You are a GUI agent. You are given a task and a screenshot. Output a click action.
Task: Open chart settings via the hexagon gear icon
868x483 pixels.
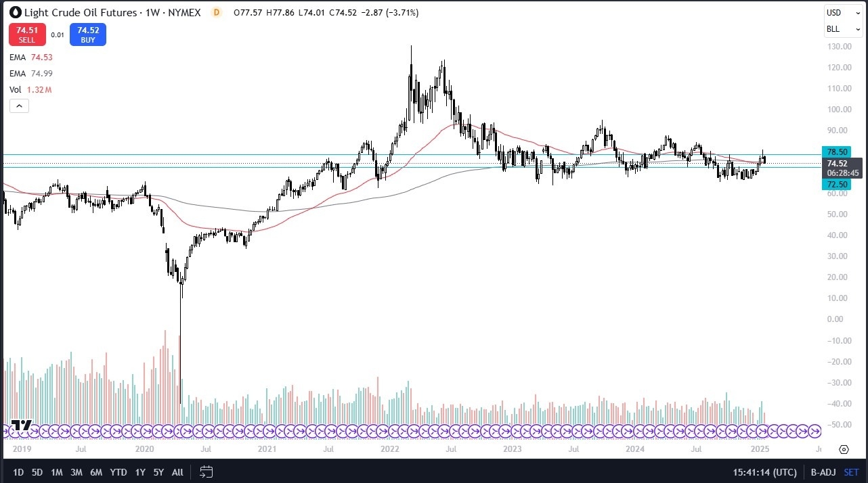(844, 449)
